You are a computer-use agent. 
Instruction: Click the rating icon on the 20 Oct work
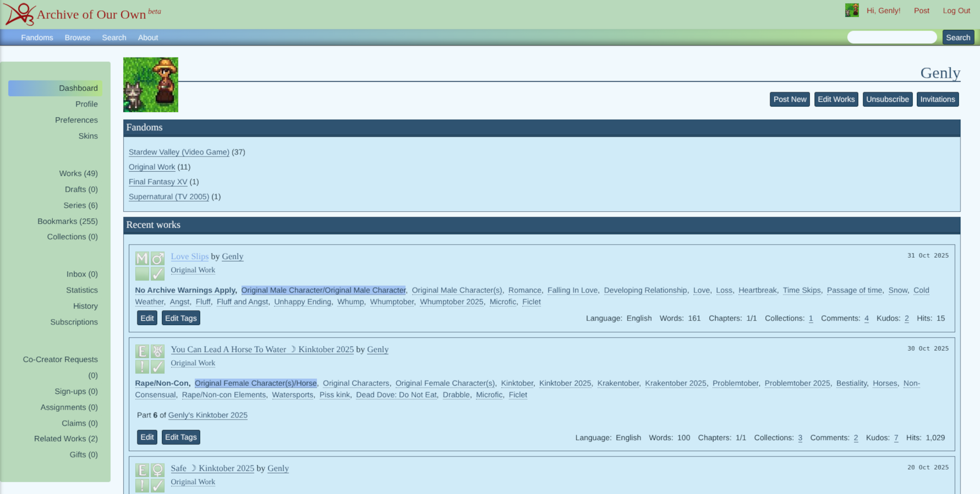[x=142, y=470]
